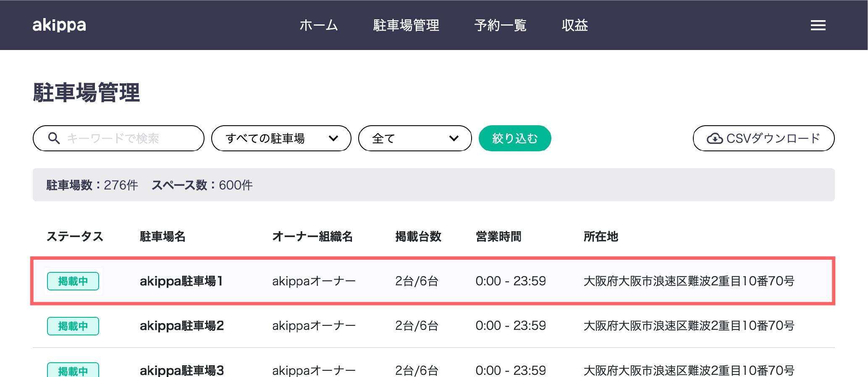Screen dimensions: 868x377
Task: Click 0:00 - 23:59 in akippa駐車場2 row
Action: [x=511, y=326]
